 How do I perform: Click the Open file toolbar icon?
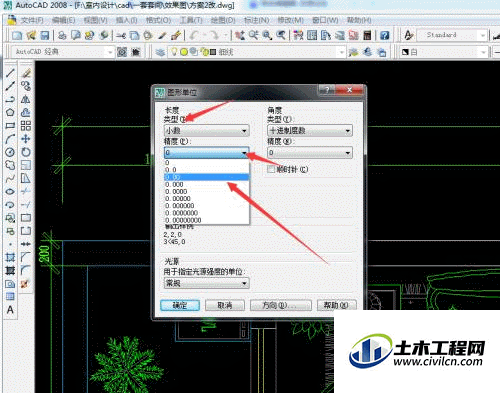(31, 35)
